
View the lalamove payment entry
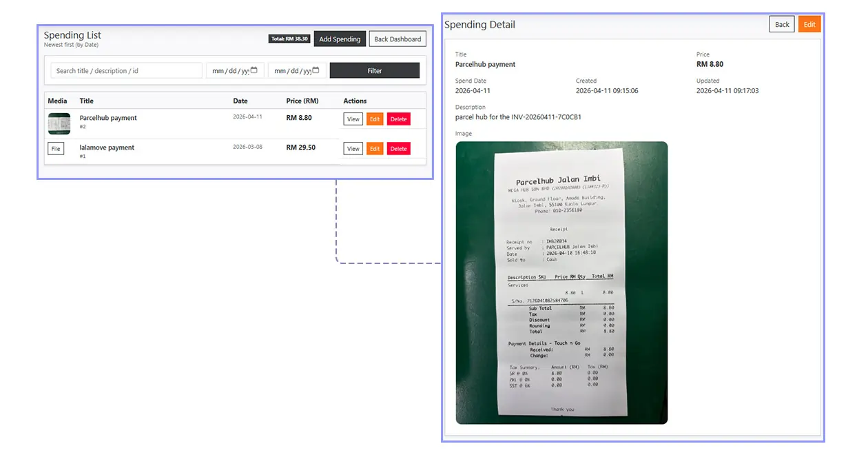[x=353, y=148]
